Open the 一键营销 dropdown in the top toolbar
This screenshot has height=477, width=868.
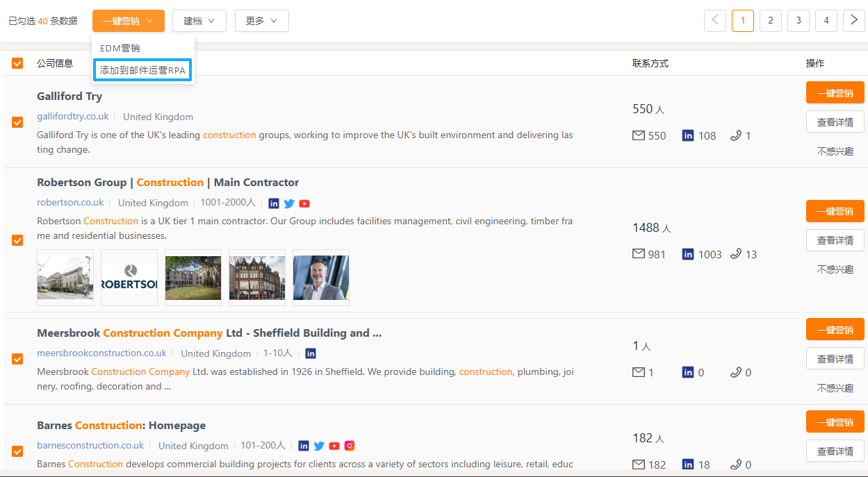129,21
